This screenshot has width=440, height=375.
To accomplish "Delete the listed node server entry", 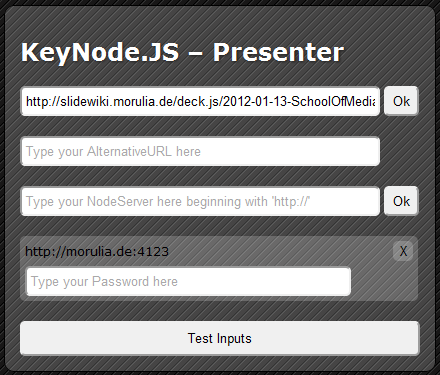I will 403,251.
